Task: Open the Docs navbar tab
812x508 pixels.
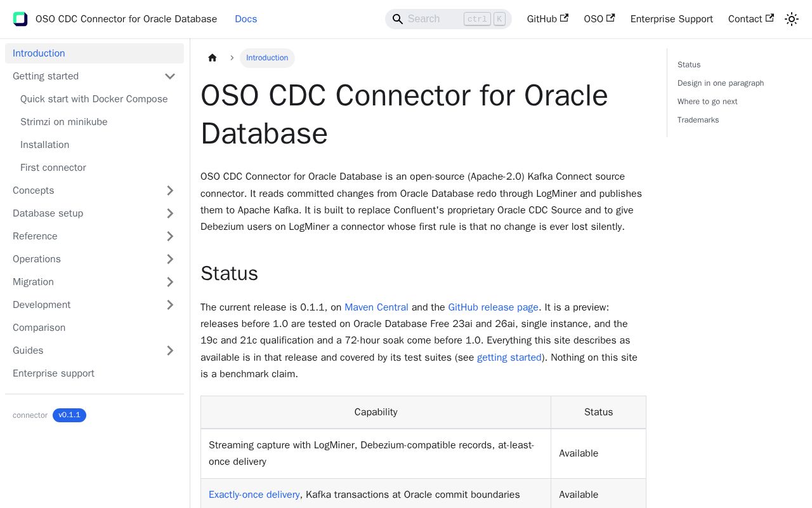Action: click(246, 19)
